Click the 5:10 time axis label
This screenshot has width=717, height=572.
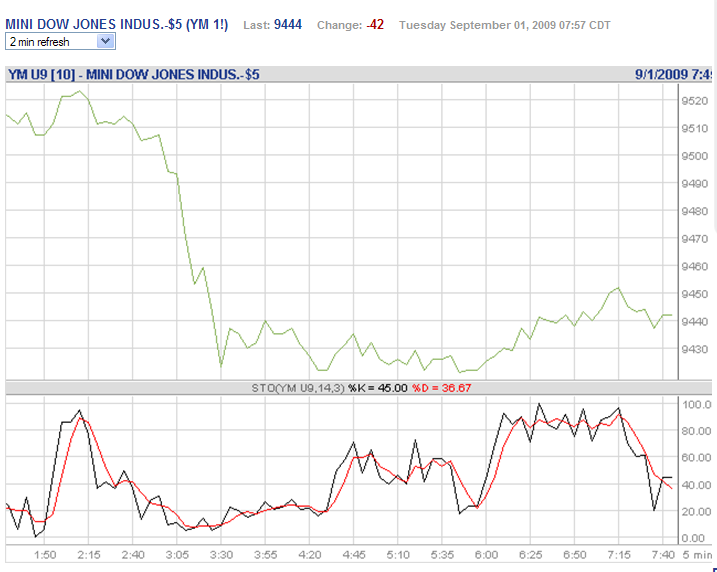[398, 555]
